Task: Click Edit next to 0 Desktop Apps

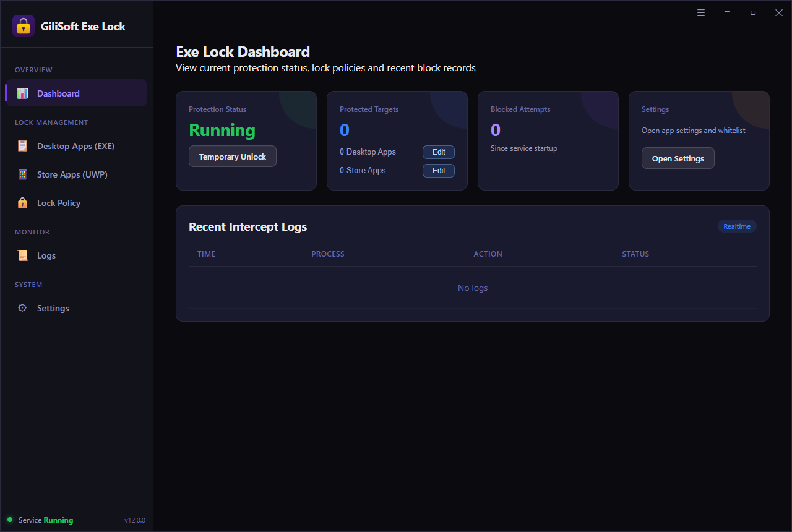Action: pyautogui.click(x=439, y=152)
